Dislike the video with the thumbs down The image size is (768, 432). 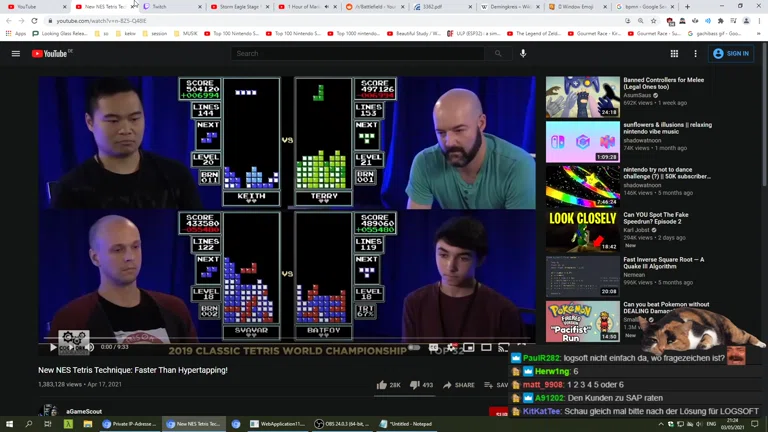415,385
